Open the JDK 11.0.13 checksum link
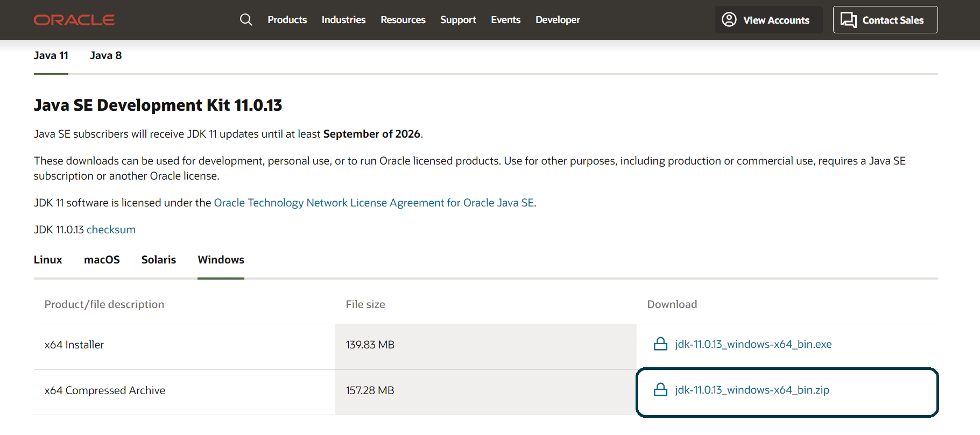 coord(111,230)
